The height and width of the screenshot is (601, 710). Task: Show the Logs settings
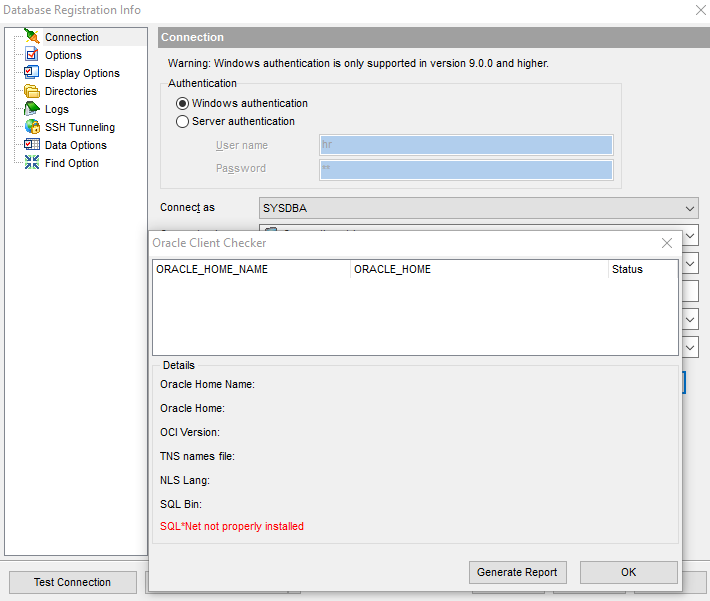(57, 109)
